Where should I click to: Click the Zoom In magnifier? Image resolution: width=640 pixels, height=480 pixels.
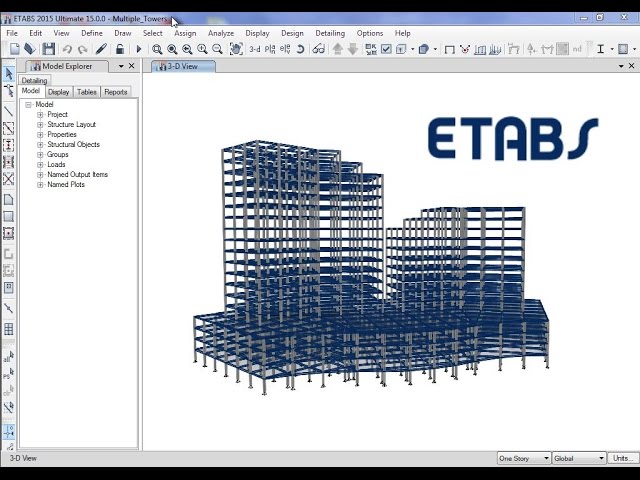(202, 49)
